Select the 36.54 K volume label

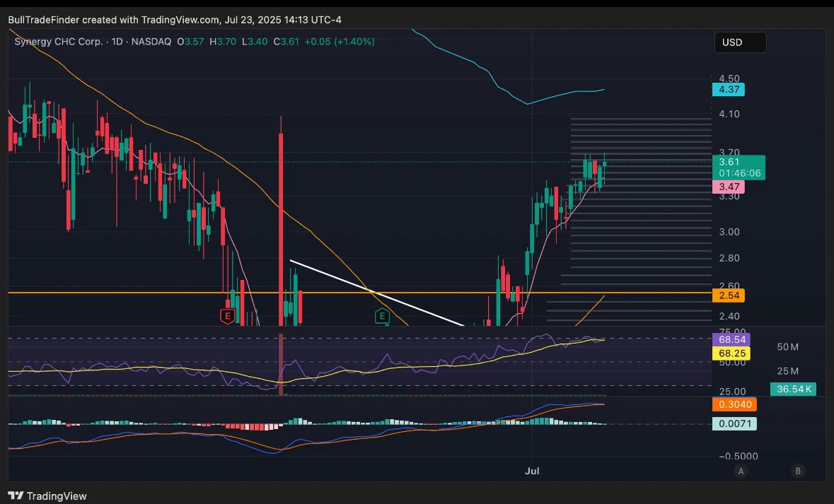tap(793, 389)
